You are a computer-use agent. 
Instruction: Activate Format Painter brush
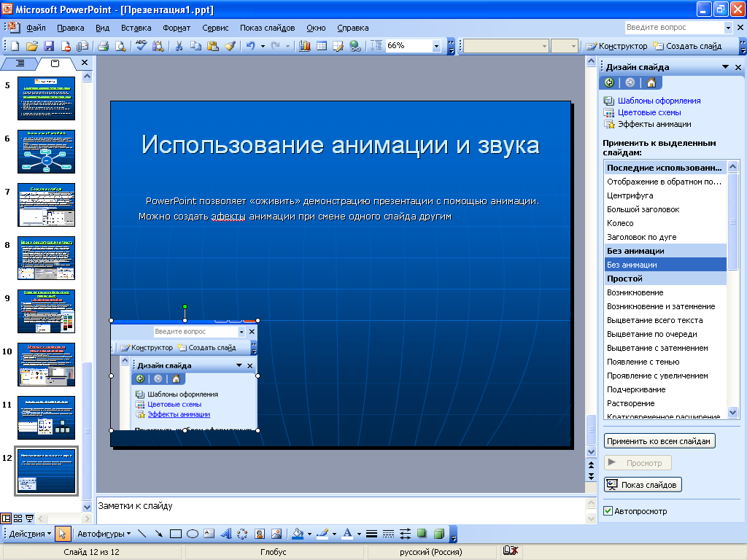point(230,46)
